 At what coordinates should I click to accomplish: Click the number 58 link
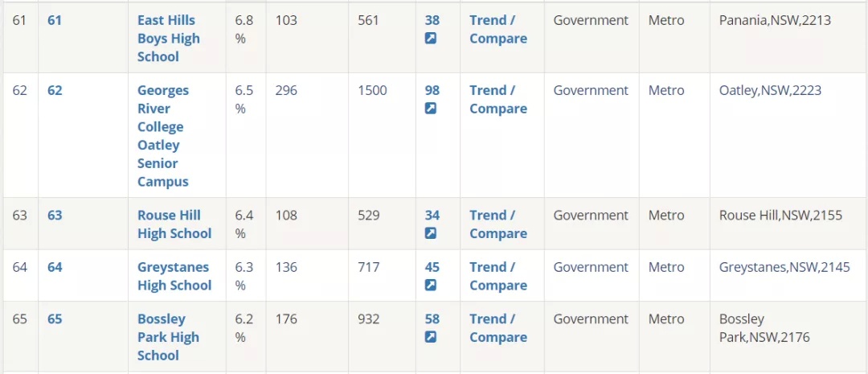tap(432, 319)
